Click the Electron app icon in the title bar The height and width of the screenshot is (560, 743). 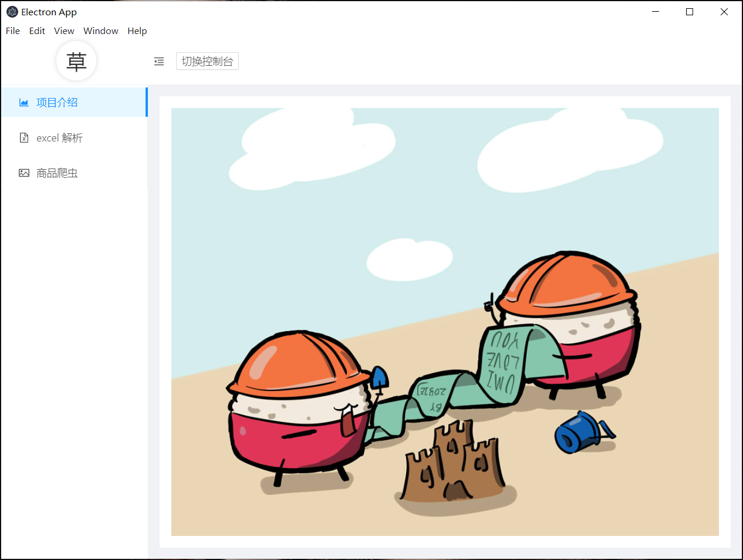point(12,12)
